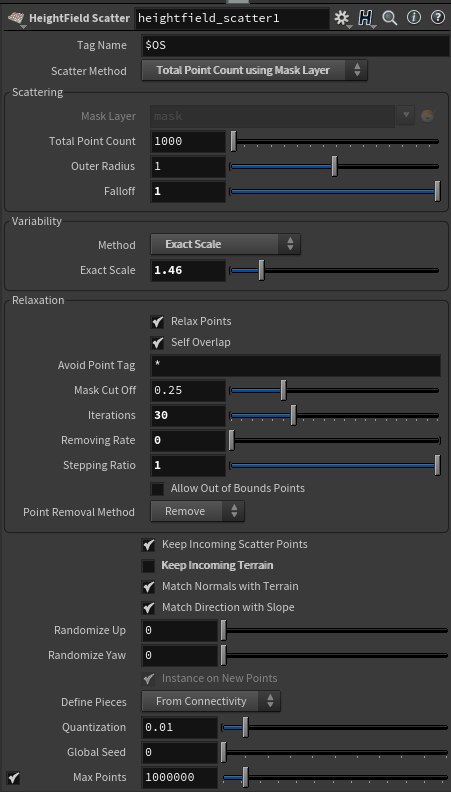This screenshot has width=451, height=792.
Task: Click the Mask Layer paint selector icon
Action: coord(427,116)
